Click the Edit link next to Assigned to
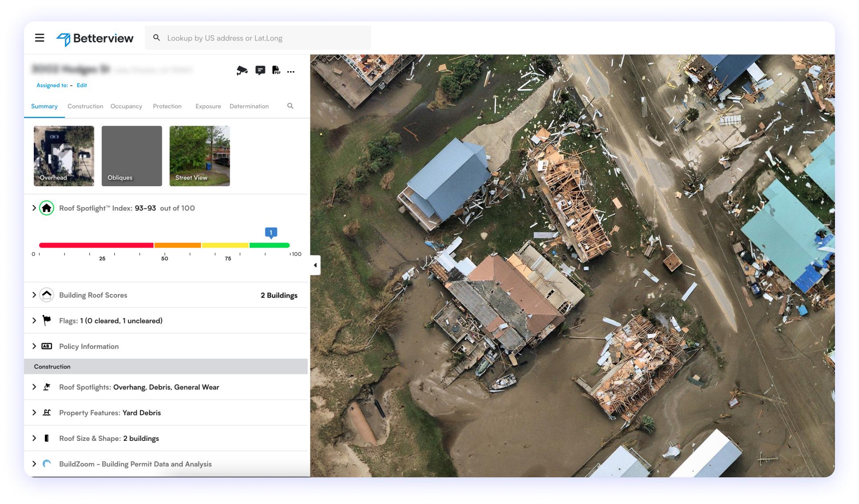The height and width of the screenshot is (504, 859). 82,85
